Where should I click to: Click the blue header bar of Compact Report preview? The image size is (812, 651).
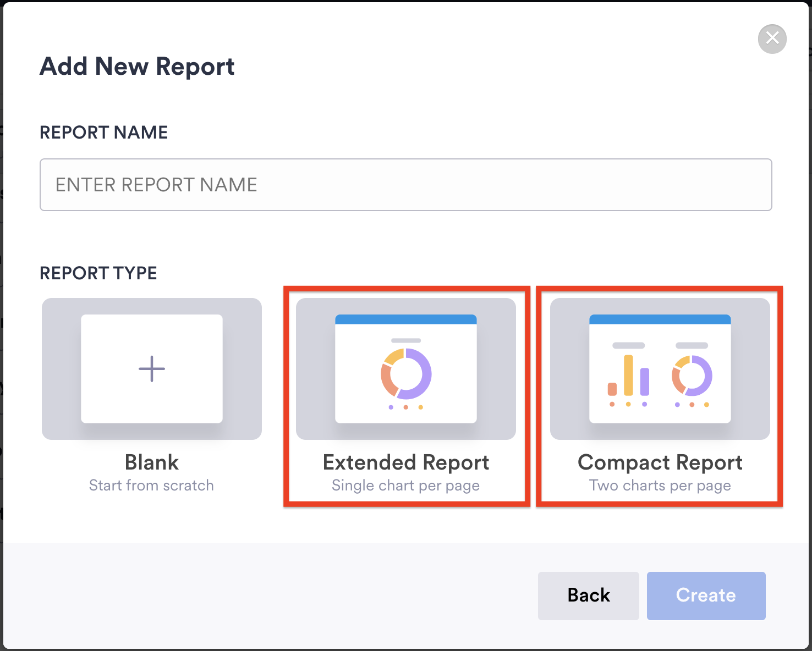[660, 319]
